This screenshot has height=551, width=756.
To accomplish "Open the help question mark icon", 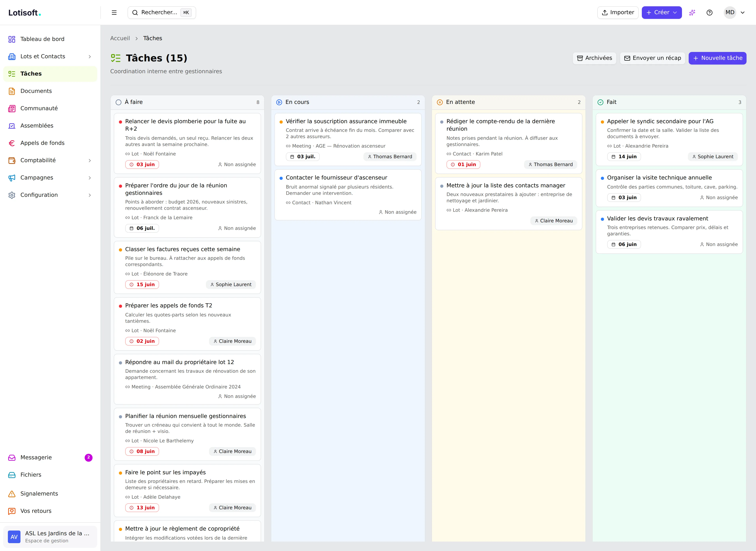I will coord(710,13).
